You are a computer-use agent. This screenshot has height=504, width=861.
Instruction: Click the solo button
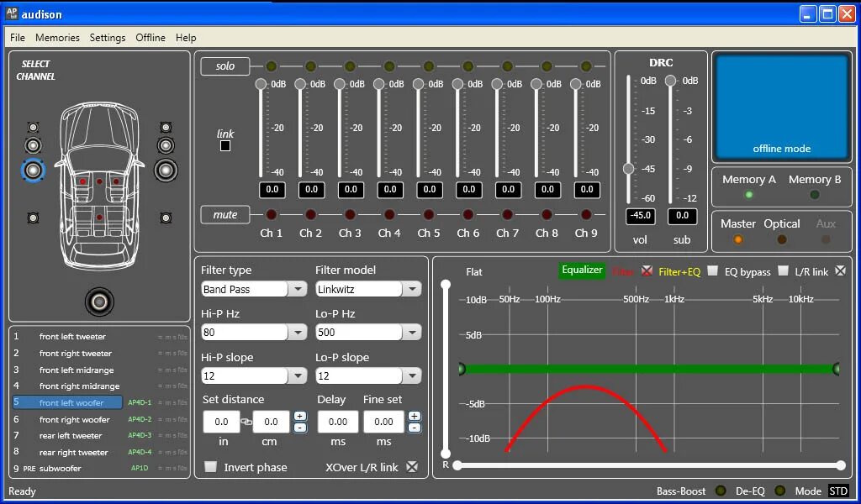pyautogui.click(x=225, y=66)
